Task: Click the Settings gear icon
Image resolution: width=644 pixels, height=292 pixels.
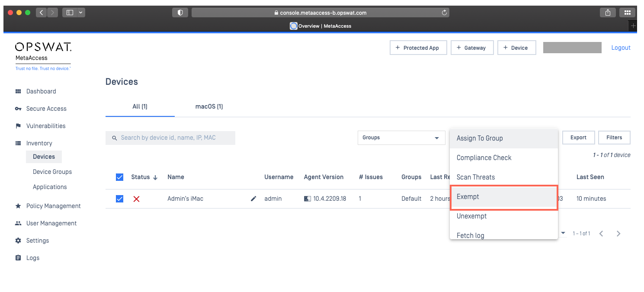Action: click(18, 241)
